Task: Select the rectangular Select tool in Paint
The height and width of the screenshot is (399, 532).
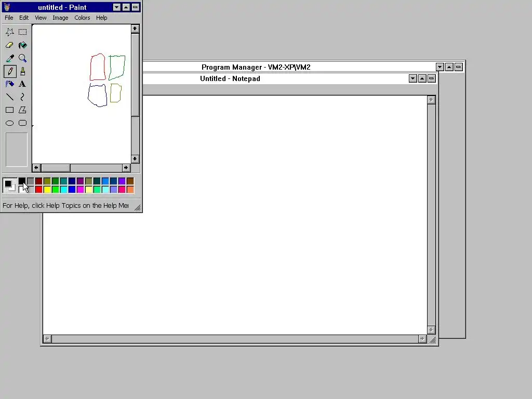Action: click(x=23, y=32)
